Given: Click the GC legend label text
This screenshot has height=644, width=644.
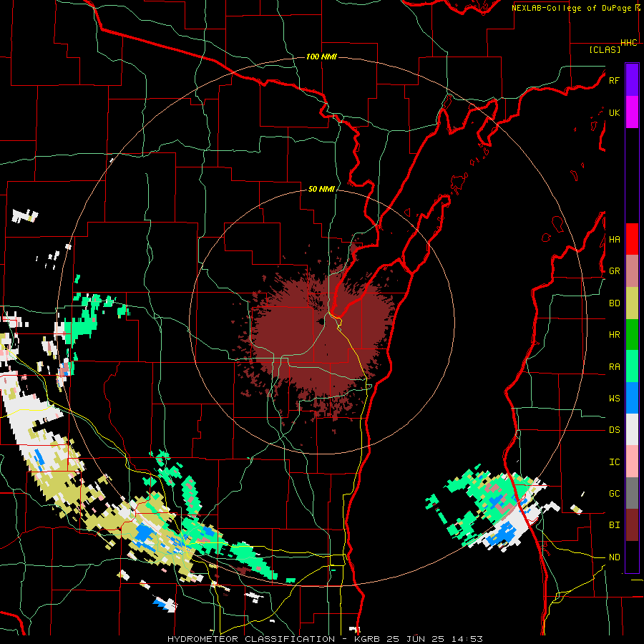Looking at the screenshot, I should click(x=614, y=493).
